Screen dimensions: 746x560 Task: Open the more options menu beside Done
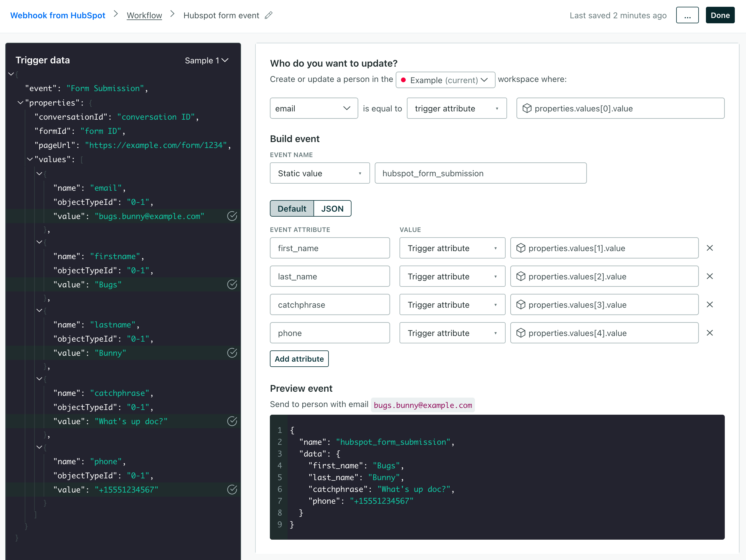coord(687,15)
